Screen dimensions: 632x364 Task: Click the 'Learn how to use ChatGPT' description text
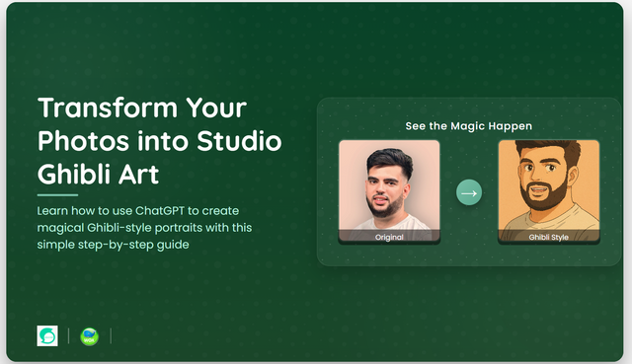[144, 228]
